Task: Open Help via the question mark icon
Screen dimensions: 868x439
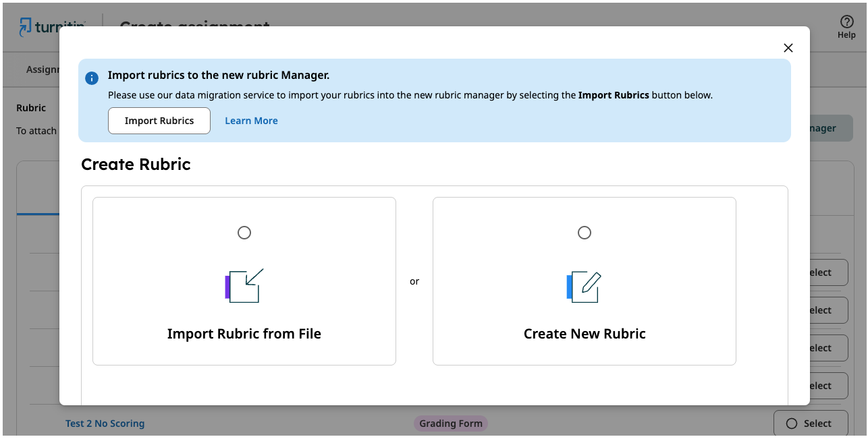Action: 846,22
